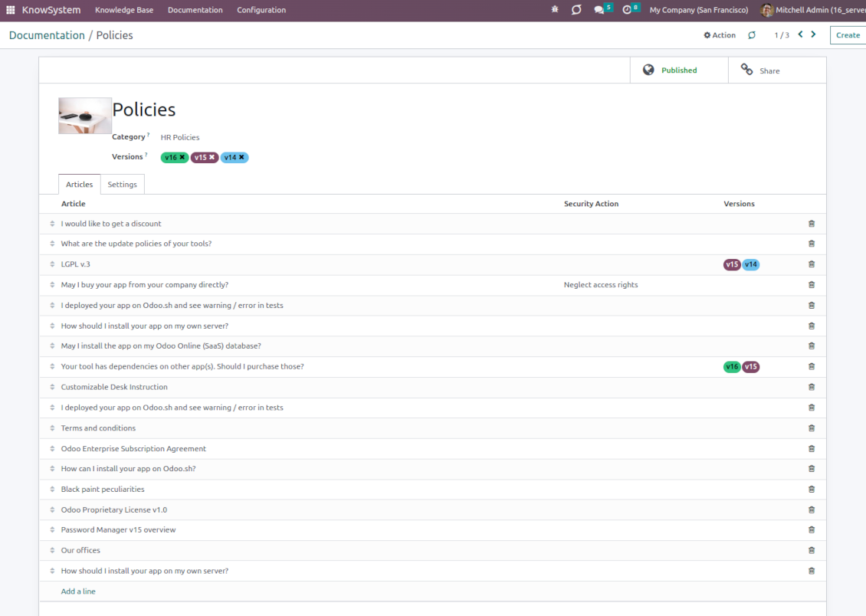This screenshot has width=866, height=616.
Task: Delete the LGPL v.3 article row
Action: coord(812,264)
